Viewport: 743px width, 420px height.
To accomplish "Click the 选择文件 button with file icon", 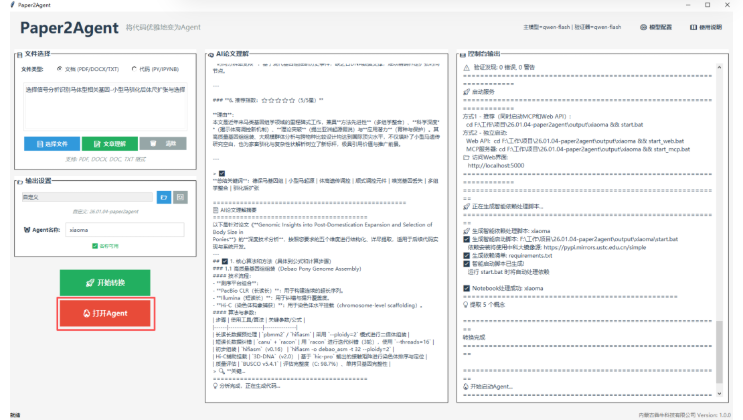I will click(x=51, y=144).
